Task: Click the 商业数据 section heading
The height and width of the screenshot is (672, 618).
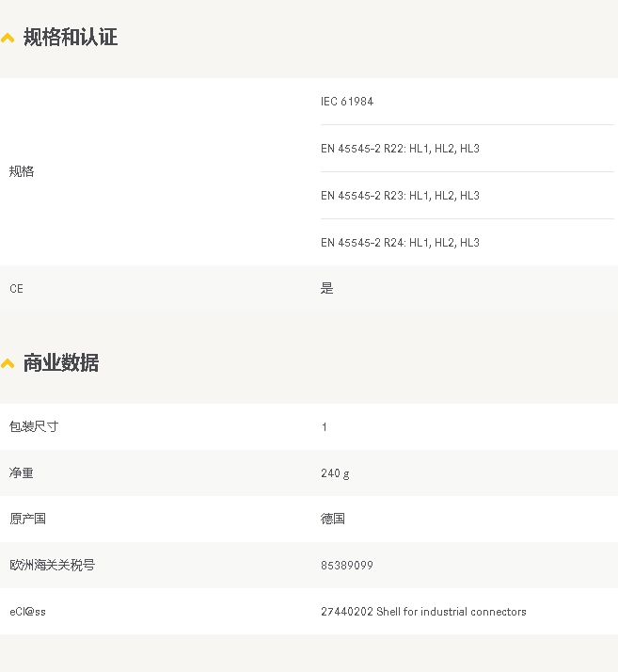Action: coord(61,363)
